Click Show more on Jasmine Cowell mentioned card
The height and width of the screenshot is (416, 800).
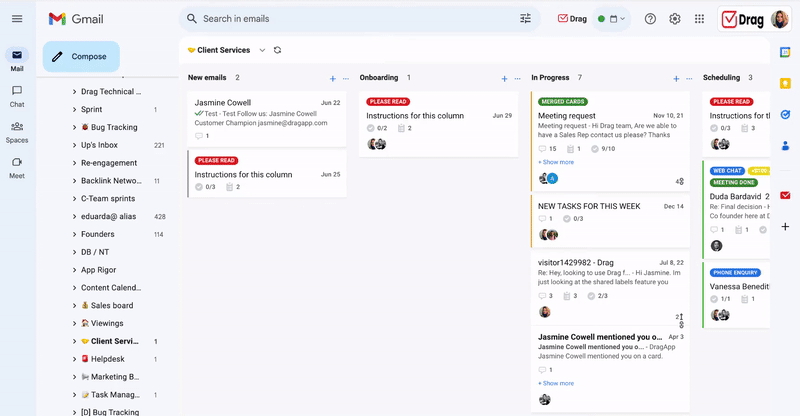click(556, 383)
